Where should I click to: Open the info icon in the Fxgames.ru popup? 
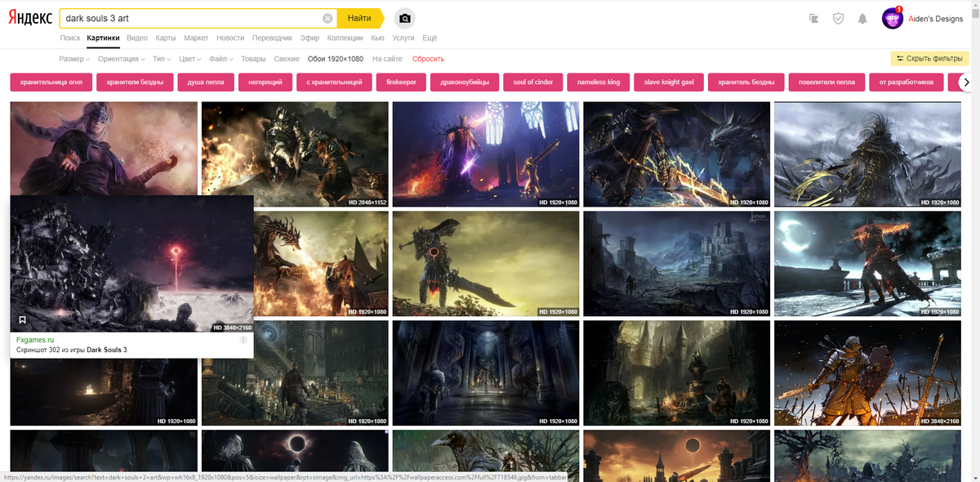pos(243,340)
